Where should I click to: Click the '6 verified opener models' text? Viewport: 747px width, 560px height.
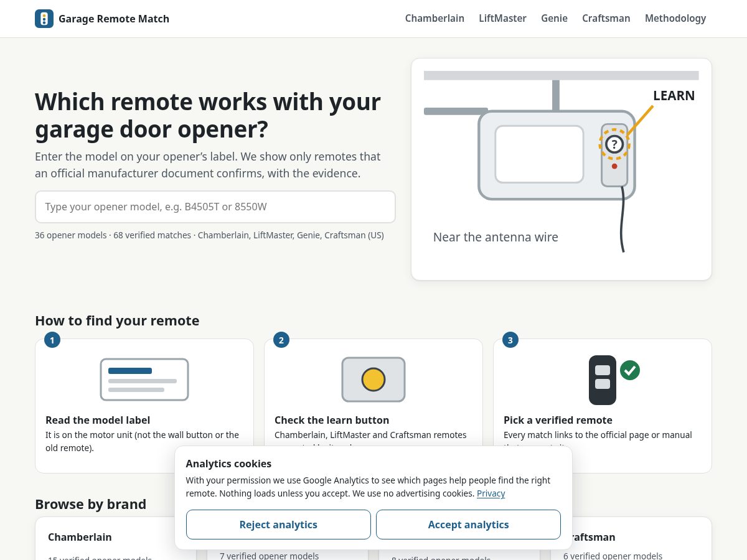point(613,556)
